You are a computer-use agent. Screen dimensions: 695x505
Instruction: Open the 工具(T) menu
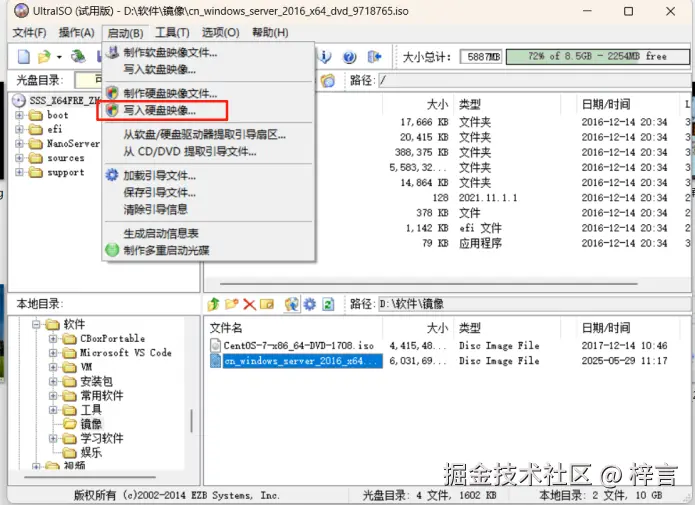tap(172, 32)
